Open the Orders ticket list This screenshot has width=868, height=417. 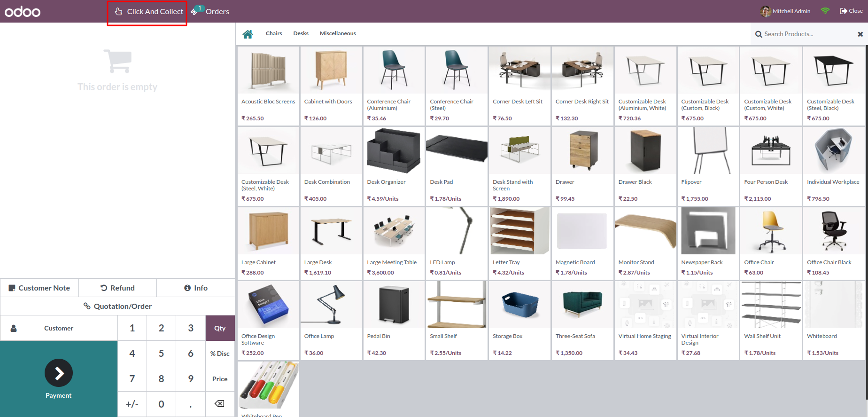point(210,11)
